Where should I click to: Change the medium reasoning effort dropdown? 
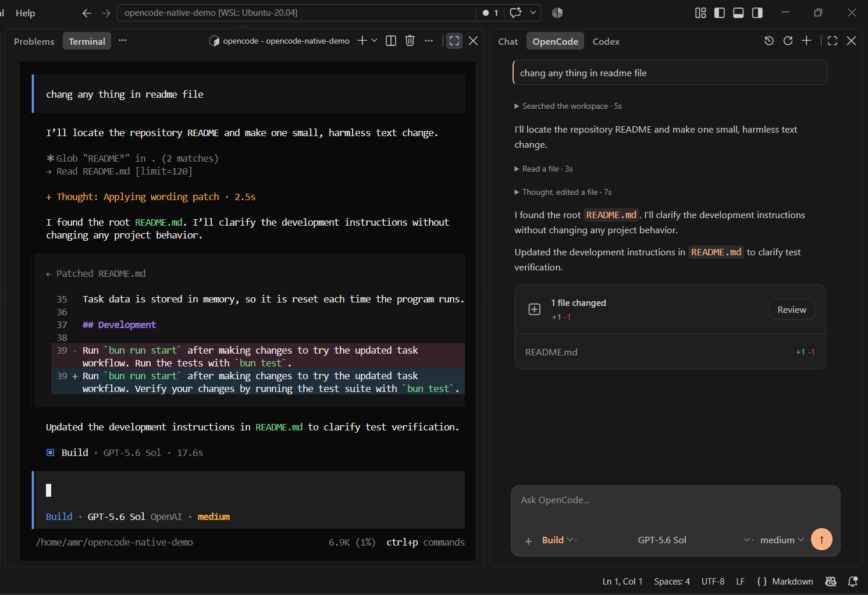[x=782, y=540]
